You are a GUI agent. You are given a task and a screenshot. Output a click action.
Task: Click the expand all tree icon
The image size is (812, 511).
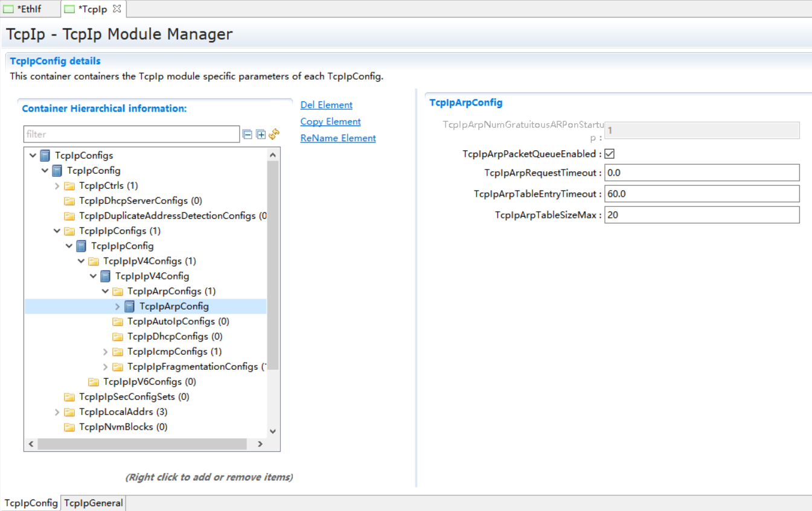point(261,135)
